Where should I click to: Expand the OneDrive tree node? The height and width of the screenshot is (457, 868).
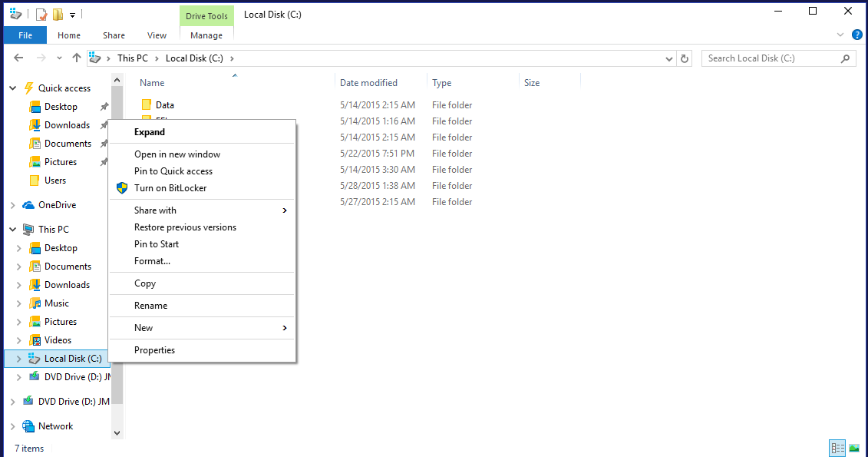point(13,205)
